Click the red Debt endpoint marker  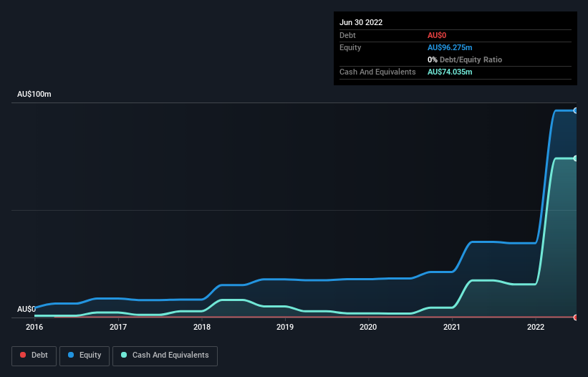tap(576, 318)
